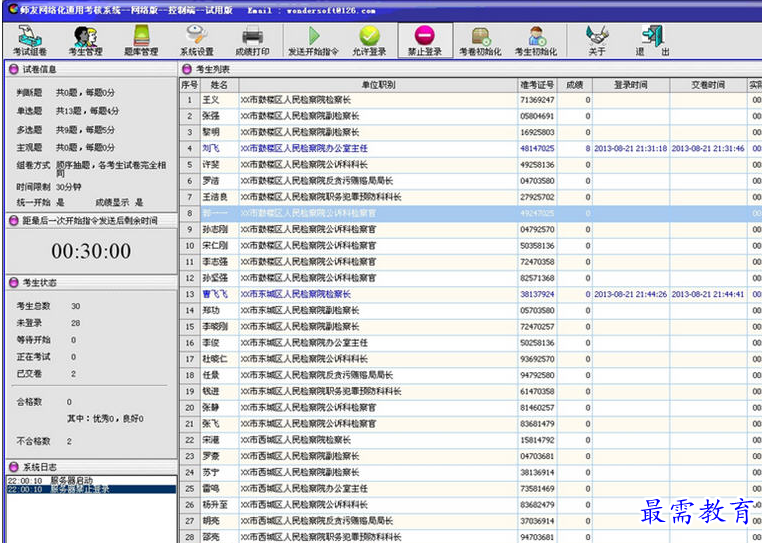Click the 允许登录 green check icon

tap(369, 40)
